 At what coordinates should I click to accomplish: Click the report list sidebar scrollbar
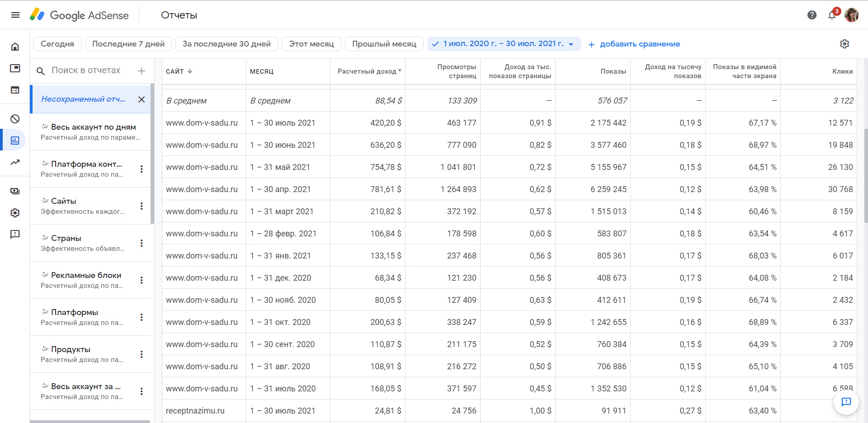pos(152,154)
